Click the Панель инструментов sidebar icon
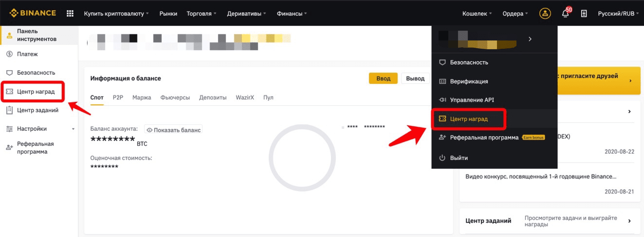The width and height of the screenshot is (644, 237). [9, 35]
